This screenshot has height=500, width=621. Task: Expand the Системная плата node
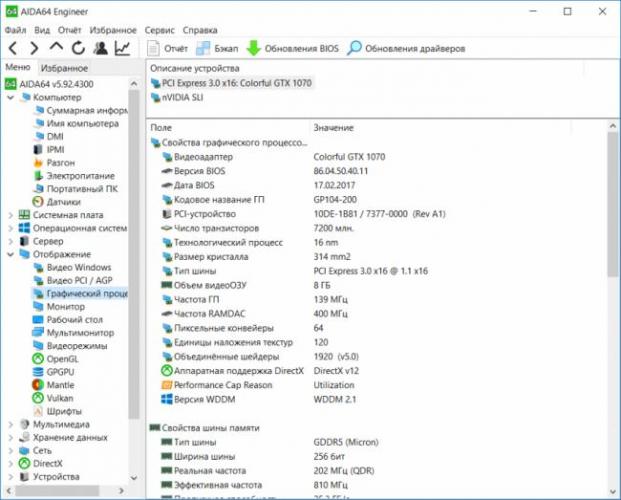coord(11,215)
